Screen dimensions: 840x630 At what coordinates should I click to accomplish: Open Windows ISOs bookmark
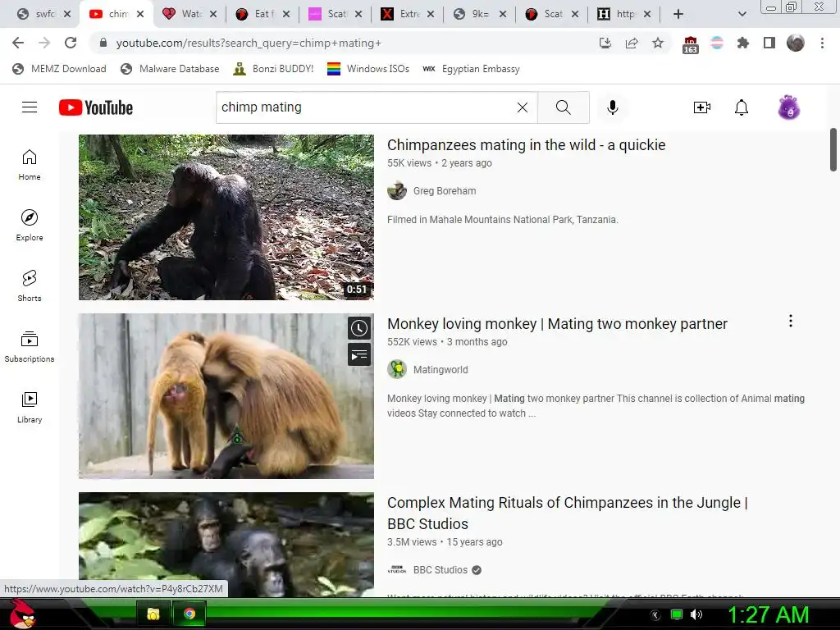[368, 69]
